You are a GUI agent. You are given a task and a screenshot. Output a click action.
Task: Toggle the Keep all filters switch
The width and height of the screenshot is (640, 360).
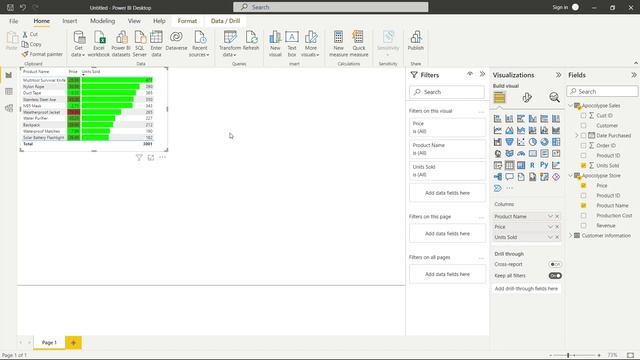tap(555, 276)
